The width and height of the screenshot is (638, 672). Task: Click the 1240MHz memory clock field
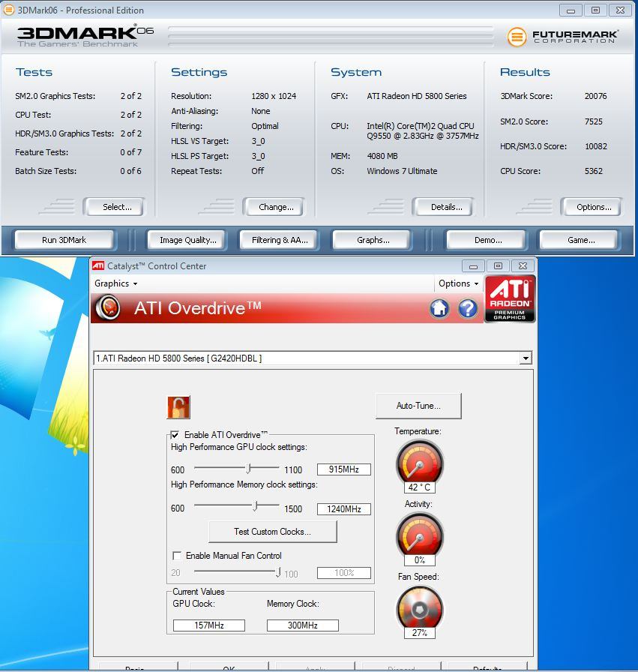coord(343,509)
